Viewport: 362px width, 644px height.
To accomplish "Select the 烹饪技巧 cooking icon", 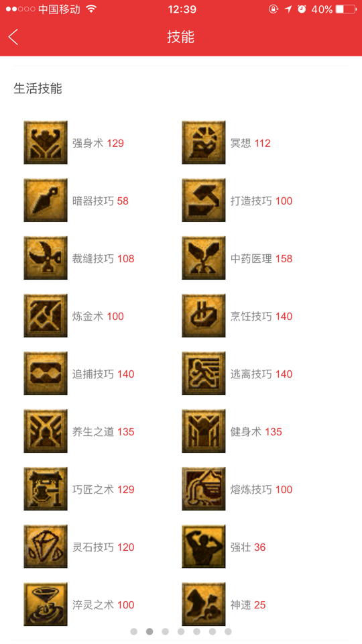I will click(204, 316).
